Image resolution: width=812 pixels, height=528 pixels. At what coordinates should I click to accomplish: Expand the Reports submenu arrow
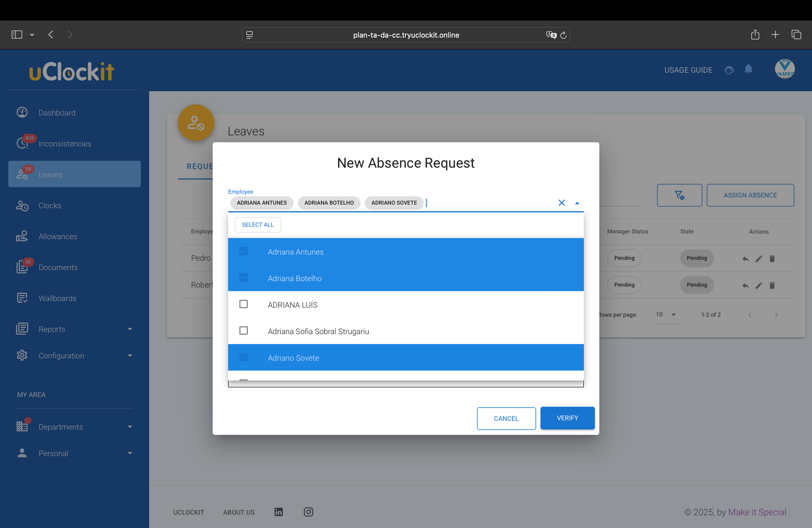[x=130, y=329]
